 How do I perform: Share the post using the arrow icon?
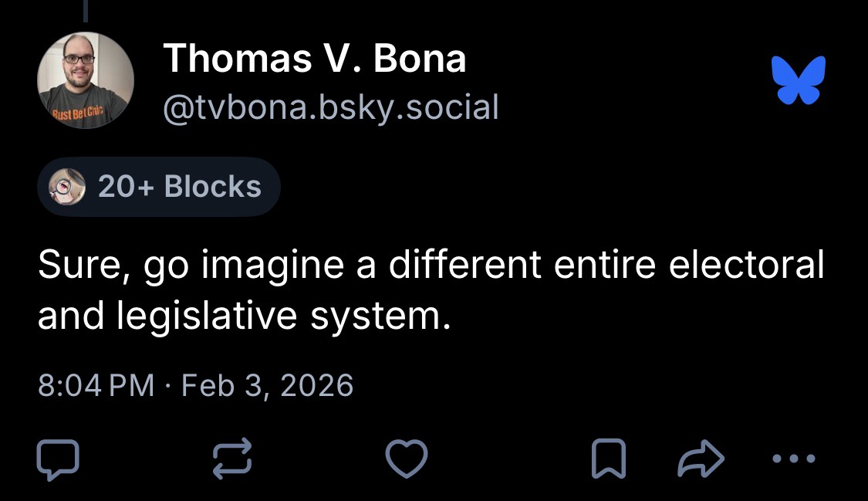(x=701, y=460)
